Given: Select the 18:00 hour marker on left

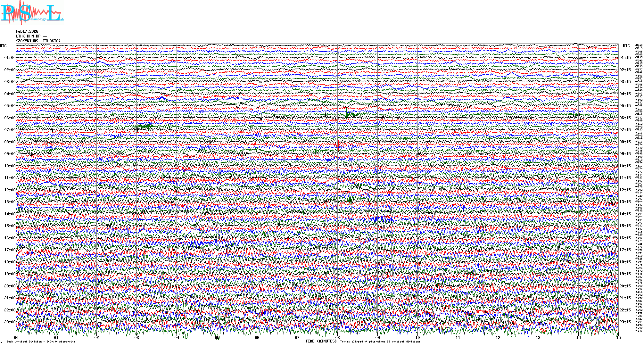Looking at the screenshot, I should click(10, 262).
